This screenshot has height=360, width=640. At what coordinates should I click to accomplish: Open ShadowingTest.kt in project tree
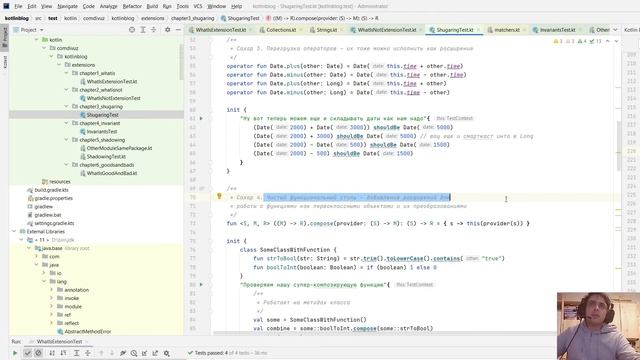point(106,156)
